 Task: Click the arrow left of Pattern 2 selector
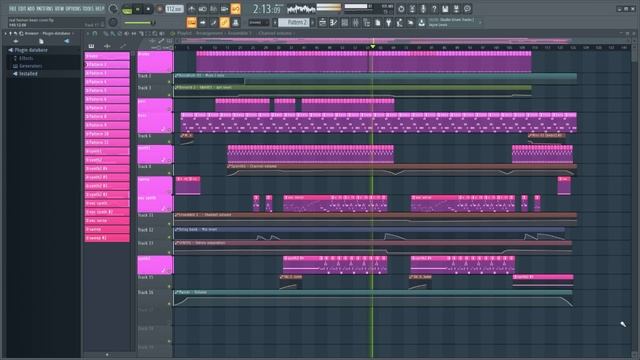(275, 22)
